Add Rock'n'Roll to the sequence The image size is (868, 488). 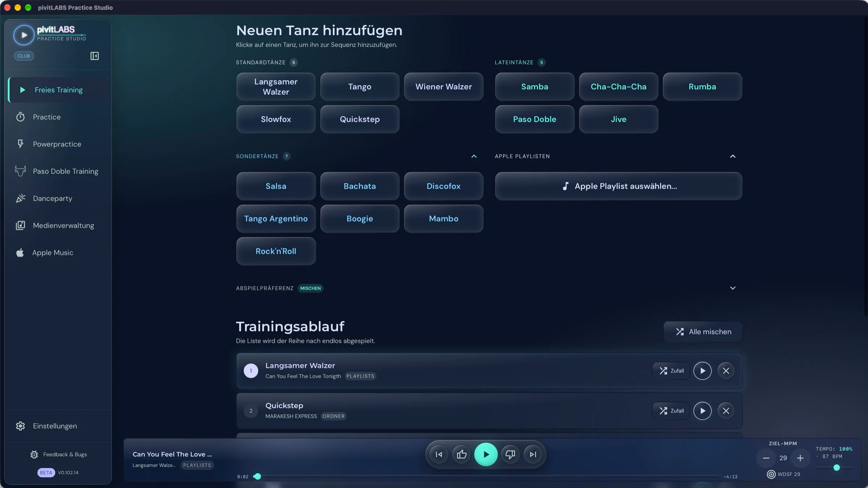(x=276, y=251)
